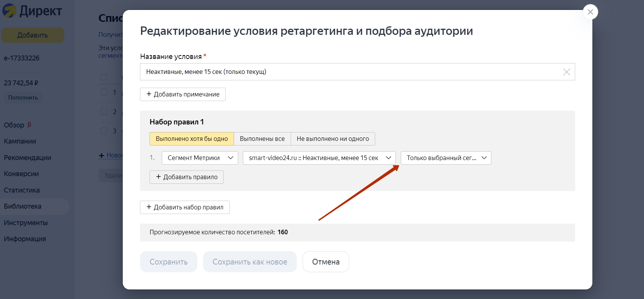The image size is (644, 299).
Task: Select Выполнены все option
Action: coord(262,139)
